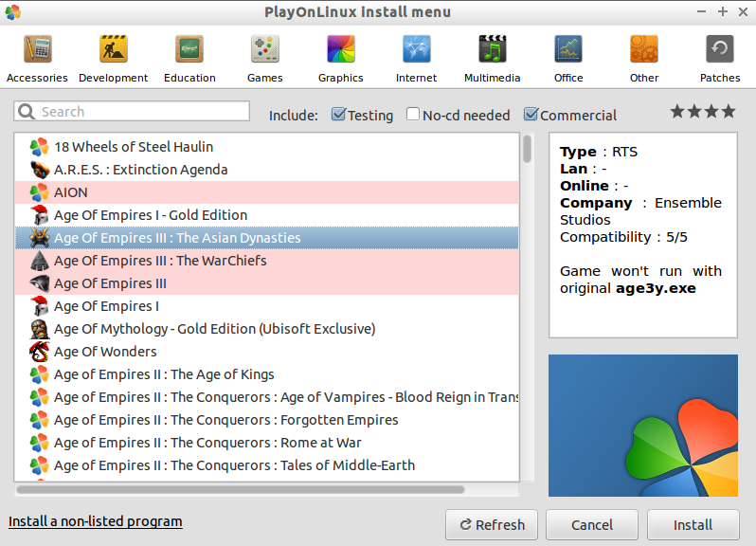Click the Asian Dynasties samurai icon
This screenshot has width=756, height=546.
40,238
